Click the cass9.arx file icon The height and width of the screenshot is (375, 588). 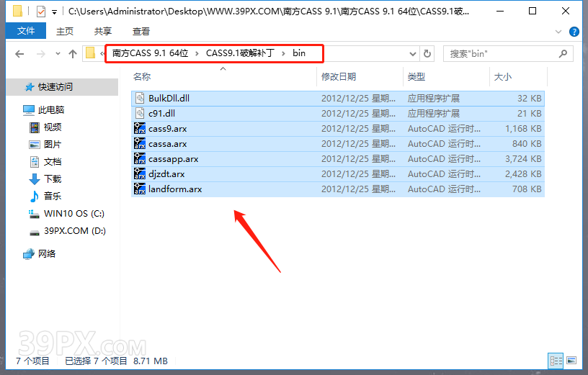coord(140,129)
